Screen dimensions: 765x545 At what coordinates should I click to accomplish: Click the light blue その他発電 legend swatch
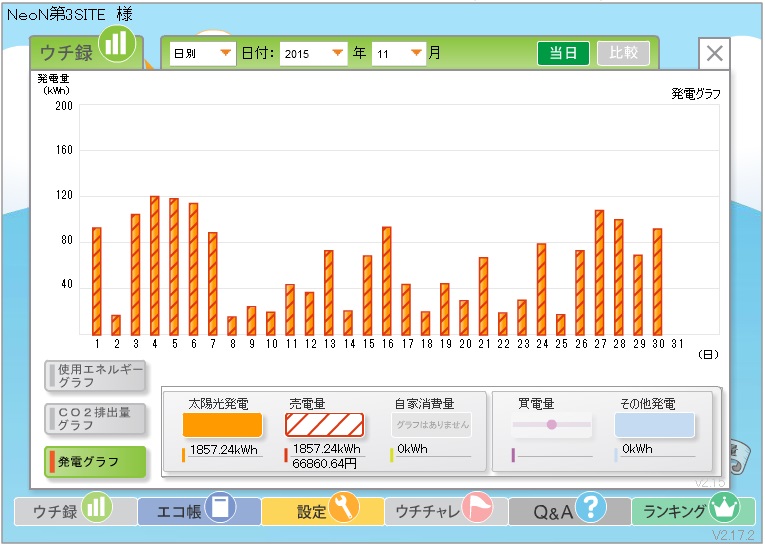click(x=654, y=424)
